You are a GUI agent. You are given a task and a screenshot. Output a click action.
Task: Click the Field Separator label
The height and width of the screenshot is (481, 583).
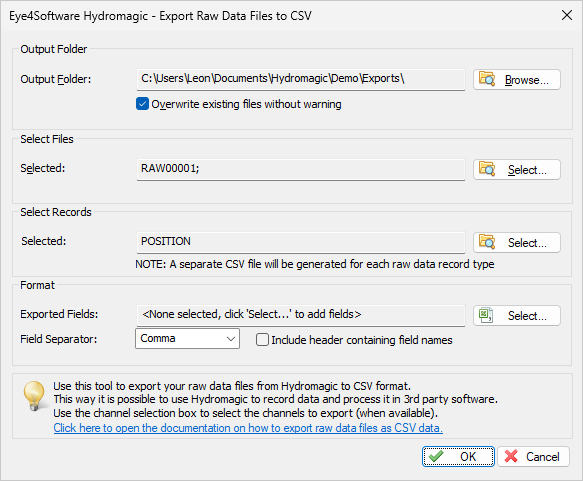point(58,339)
